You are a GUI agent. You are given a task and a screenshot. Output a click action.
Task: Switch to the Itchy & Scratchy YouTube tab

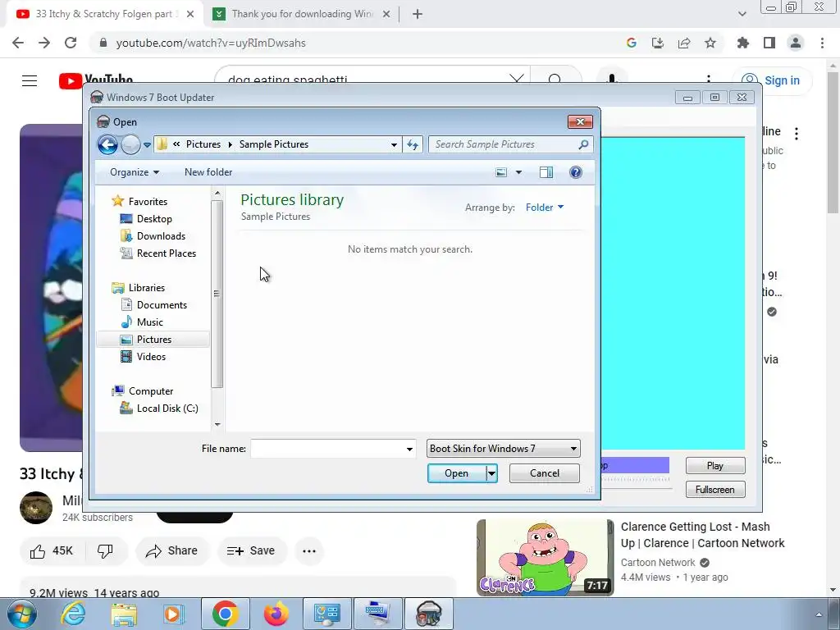click(x=103, y=14)
